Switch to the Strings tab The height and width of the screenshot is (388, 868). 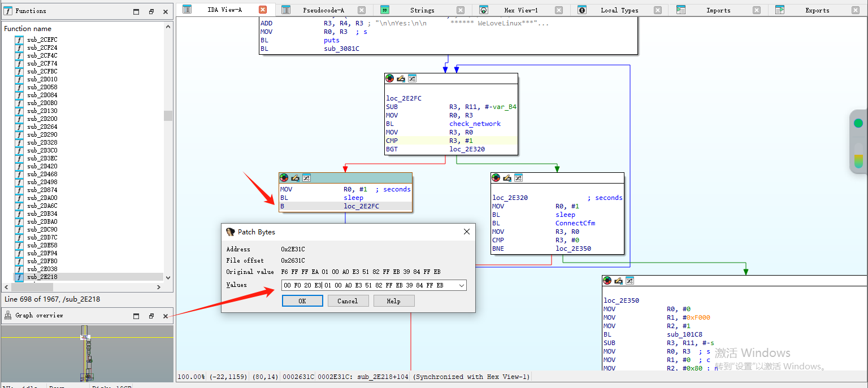[422, 10]
